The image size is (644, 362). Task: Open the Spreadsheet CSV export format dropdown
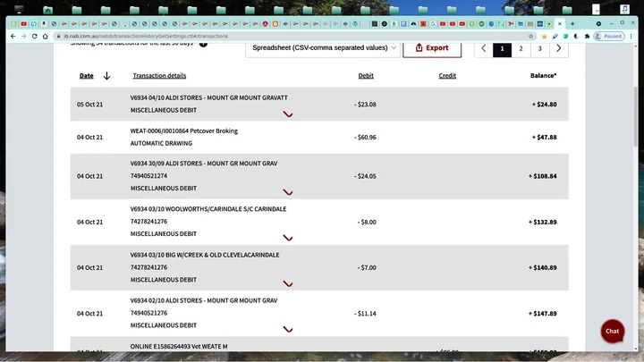point(320,48)
